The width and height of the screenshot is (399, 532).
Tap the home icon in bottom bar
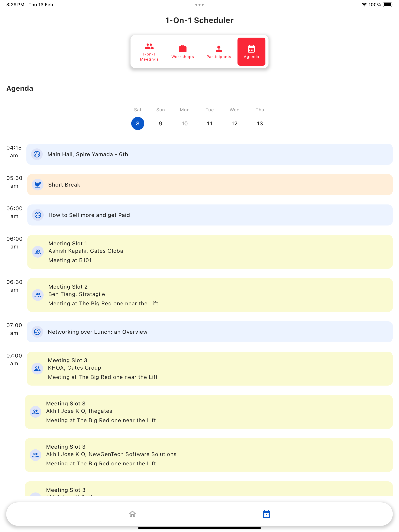(x=132, y=514)
